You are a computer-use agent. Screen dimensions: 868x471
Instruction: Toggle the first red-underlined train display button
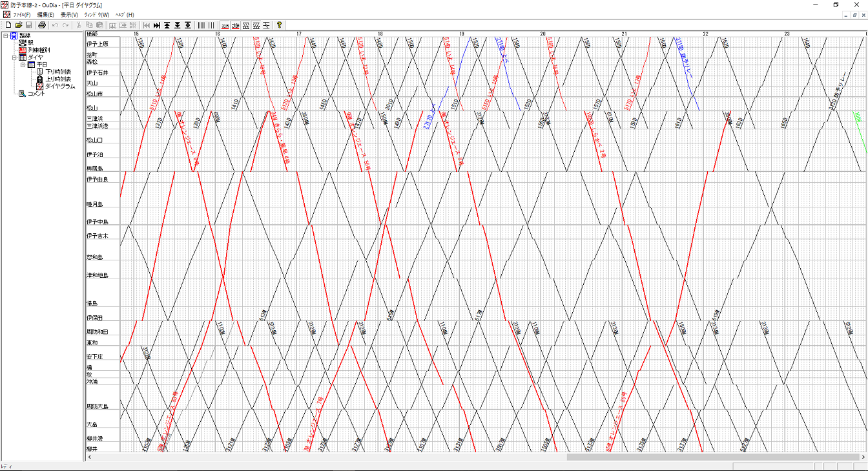[x=225, y=25]
